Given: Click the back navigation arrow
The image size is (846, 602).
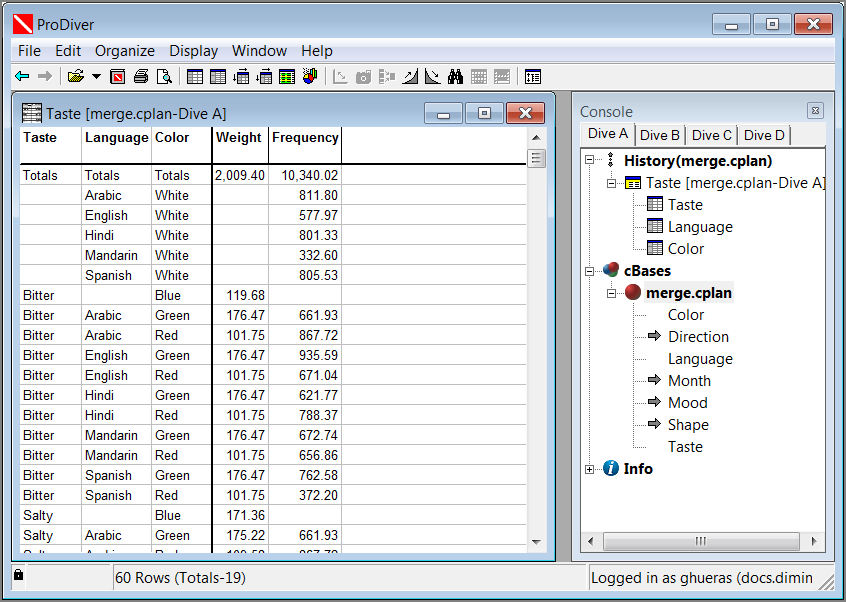Looking at the screenshot, I should [21, 76].
